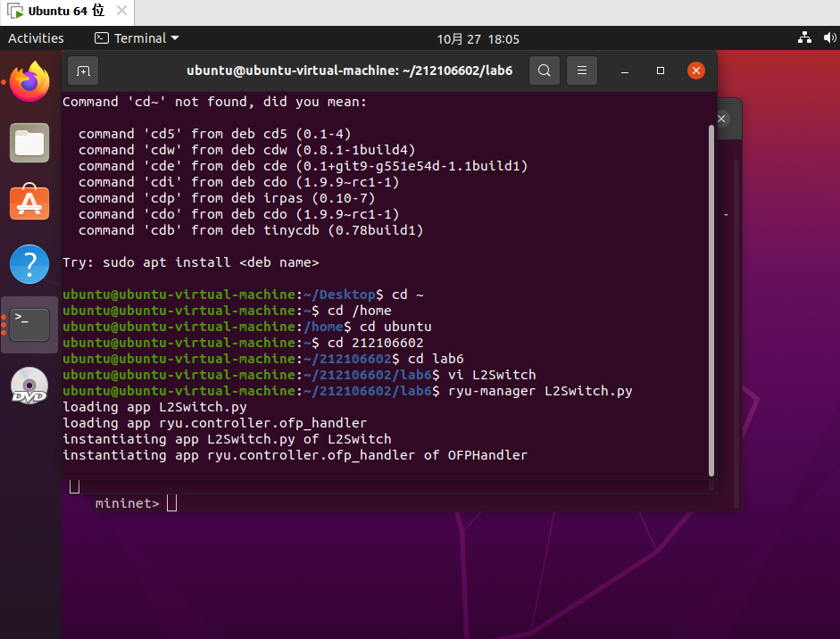
Task: Open the Help icon in the dock
Action: click(29, 264)
